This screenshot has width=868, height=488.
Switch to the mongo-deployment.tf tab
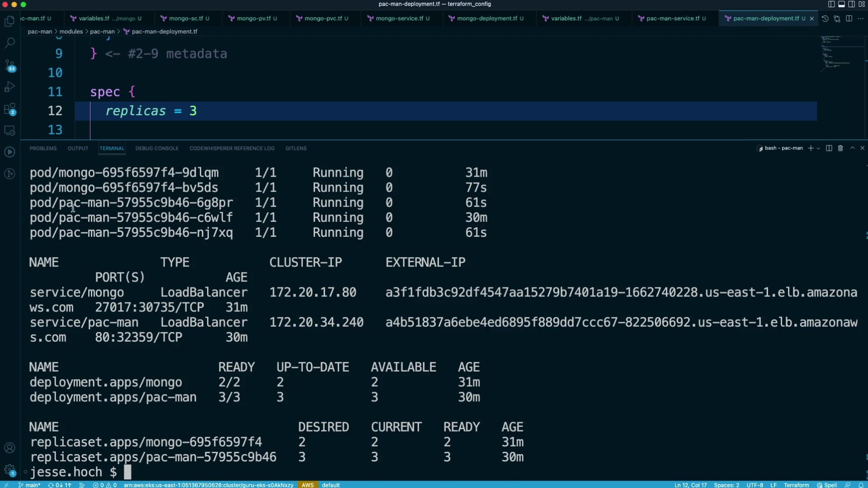pos(486,19)
